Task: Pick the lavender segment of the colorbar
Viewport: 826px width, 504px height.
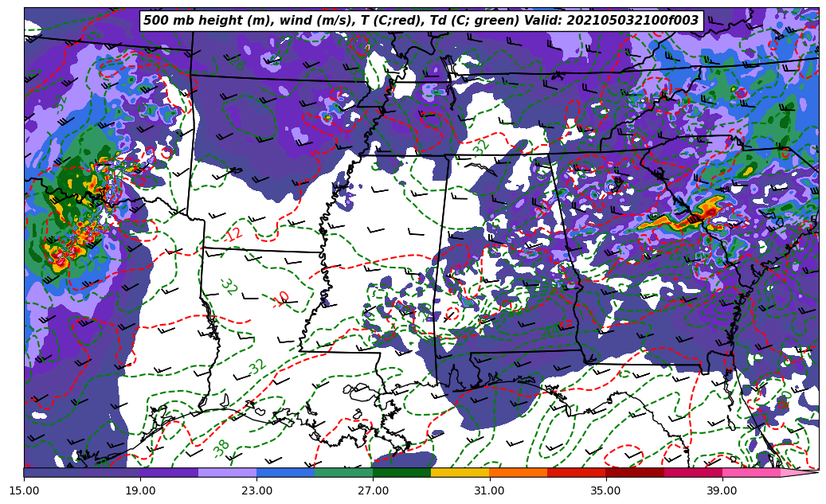Action: pyautogui.click(x=227, y=472)
